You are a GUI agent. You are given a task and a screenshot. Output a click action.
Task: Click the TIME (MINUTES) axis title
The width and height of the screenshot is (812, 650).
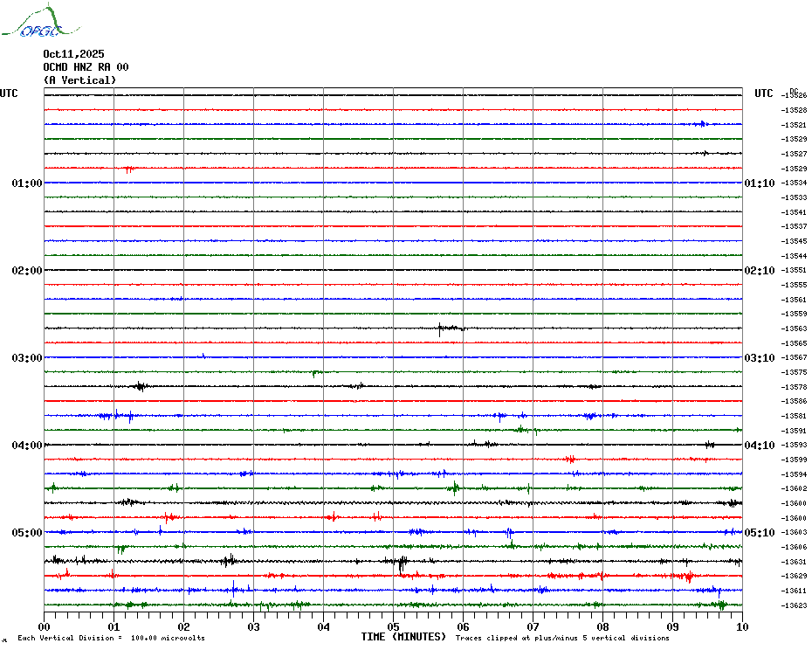point(403,637)
